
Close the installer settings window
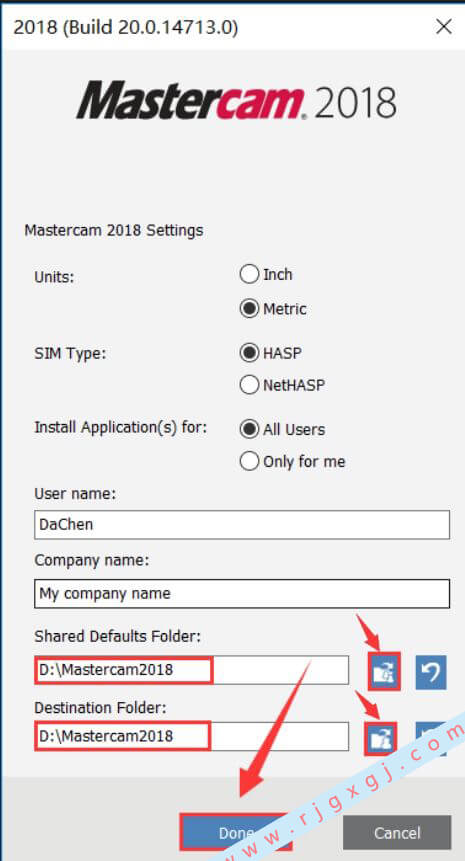444,26
